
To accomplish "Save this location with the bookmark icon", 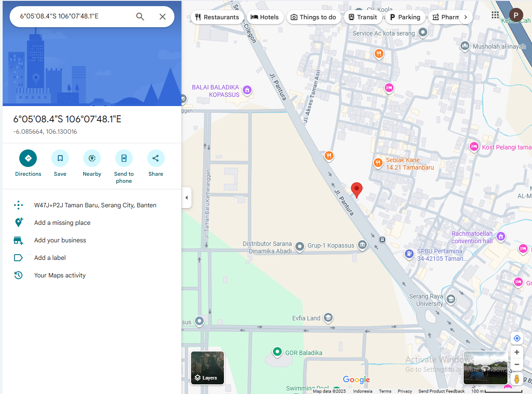I will (x=60, y=158).
